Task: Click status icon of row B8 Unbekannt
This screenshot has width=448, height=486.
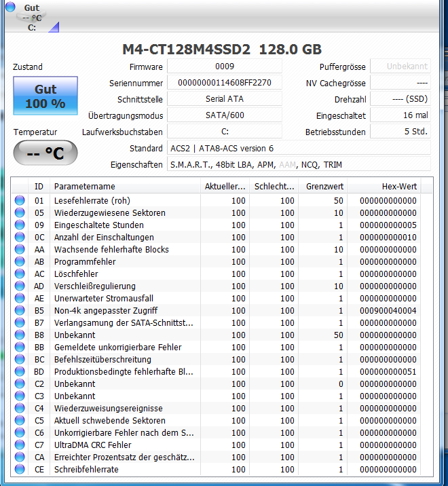Action: [x=20, y=335]
